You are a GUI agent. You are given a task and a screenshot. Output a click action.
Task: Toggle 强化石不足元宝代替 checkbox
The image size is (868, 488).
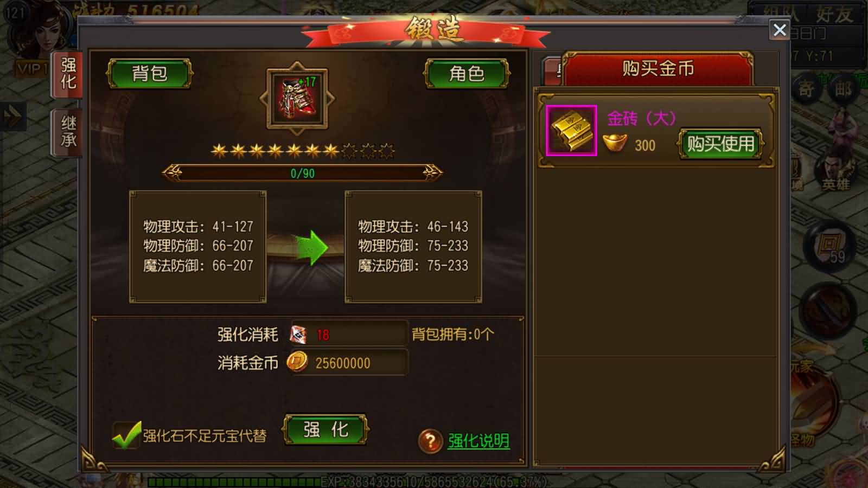tap(126, 435)
